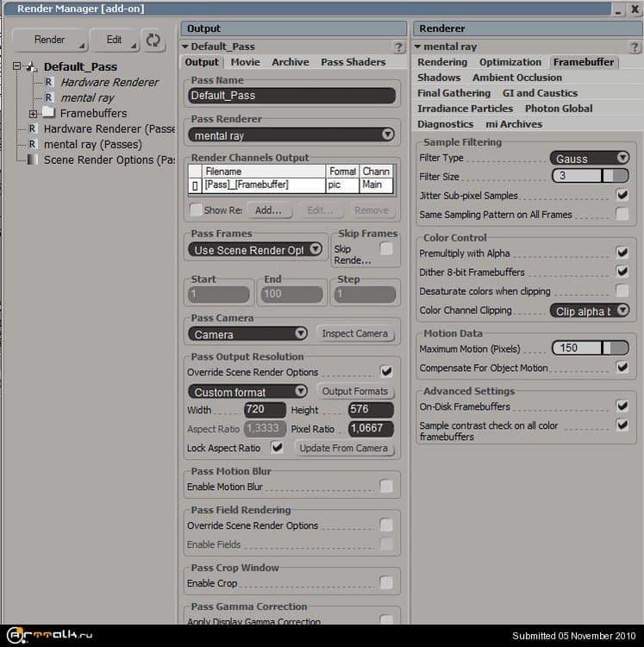Open the Filter Type Gauss dropdown
This screenshot has height=647, width=644.
tap(589, 158)
